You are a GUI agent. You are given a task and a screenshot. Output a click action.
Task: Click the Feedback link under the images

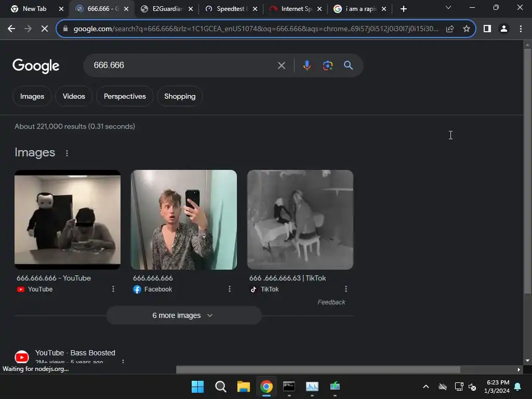click(331, 302)
